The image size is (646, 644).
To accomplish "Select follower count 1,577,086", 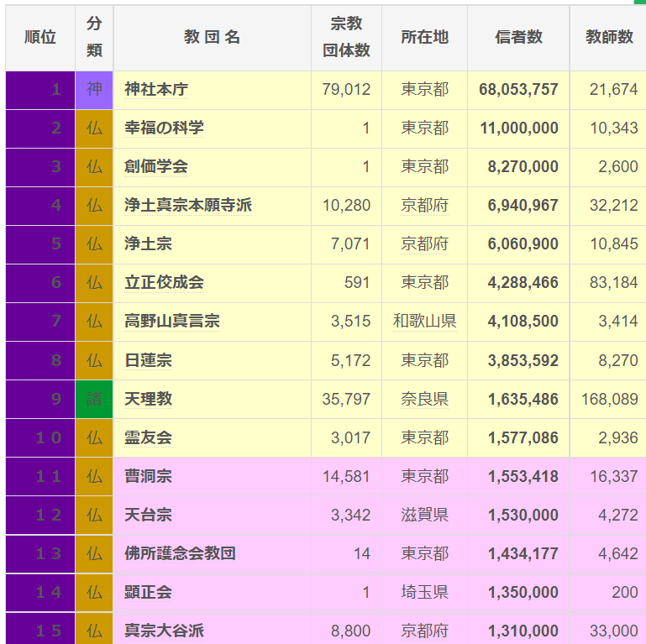I will [x=523, y=437].
